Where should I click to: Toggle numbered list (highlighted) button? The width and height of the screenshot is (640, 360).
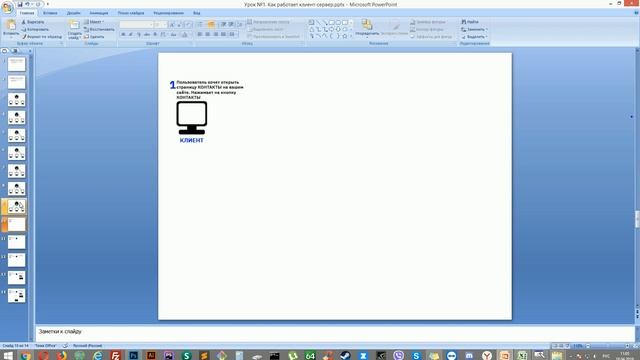tap(211, 24)
